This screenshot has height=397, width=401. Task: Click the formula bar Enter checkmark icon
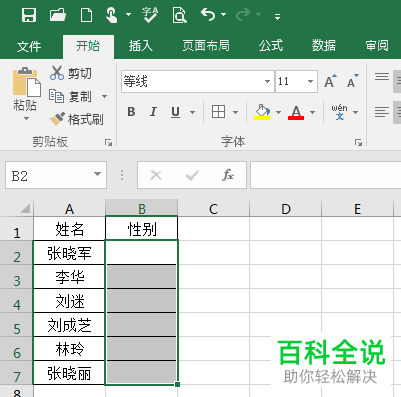[x=192, y=175]
